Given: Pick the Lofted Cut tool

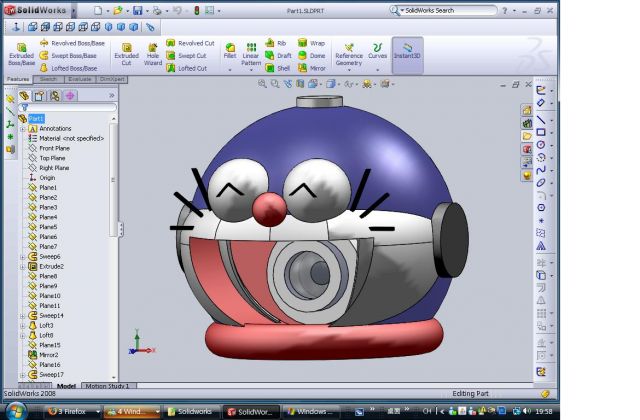Looking at the screenshot, I should [187, 68].
